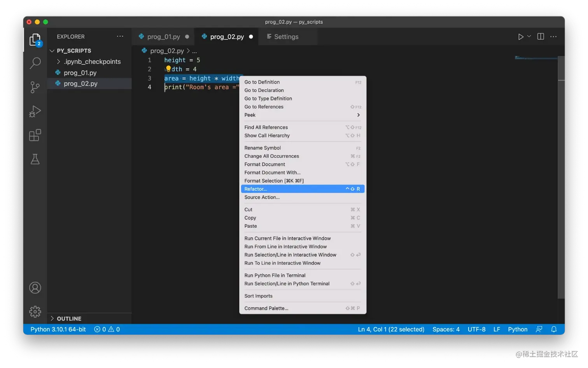Click LF end-of-line setting

497,329
